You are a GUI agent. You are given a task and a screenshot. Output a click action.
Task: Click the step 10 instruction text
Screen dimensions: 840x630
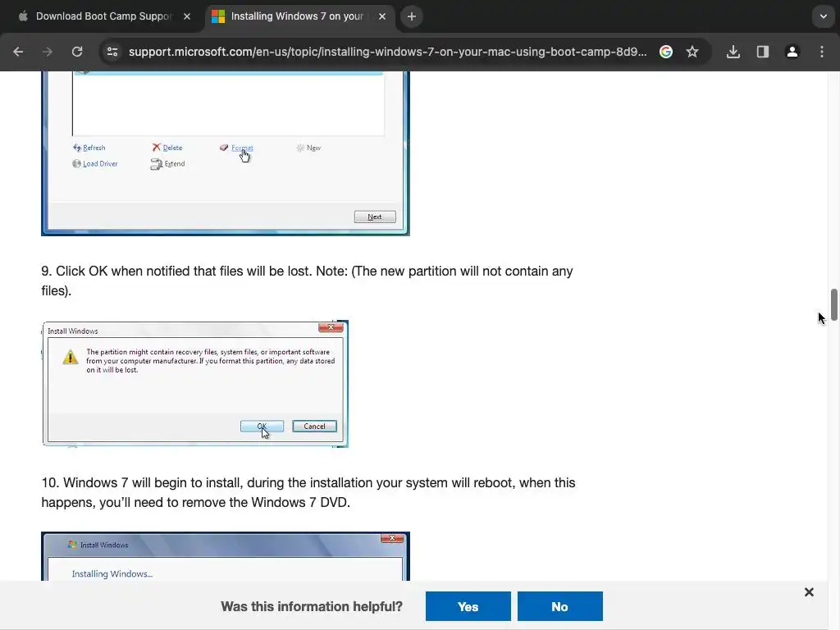[x=308, y=492]
